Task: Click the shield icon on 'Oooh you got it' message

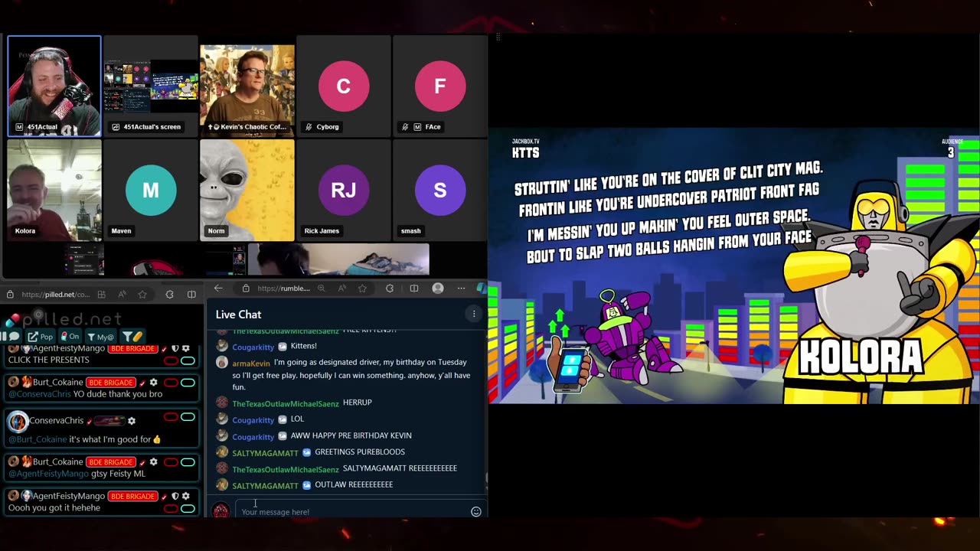Action: (x=175, y=497)
